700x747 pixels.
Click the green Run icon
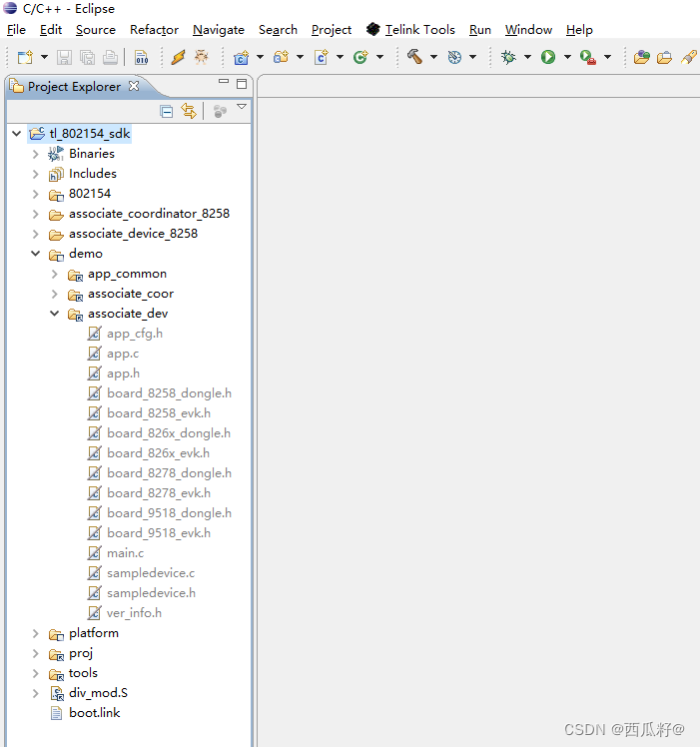(x=548, y=57)
